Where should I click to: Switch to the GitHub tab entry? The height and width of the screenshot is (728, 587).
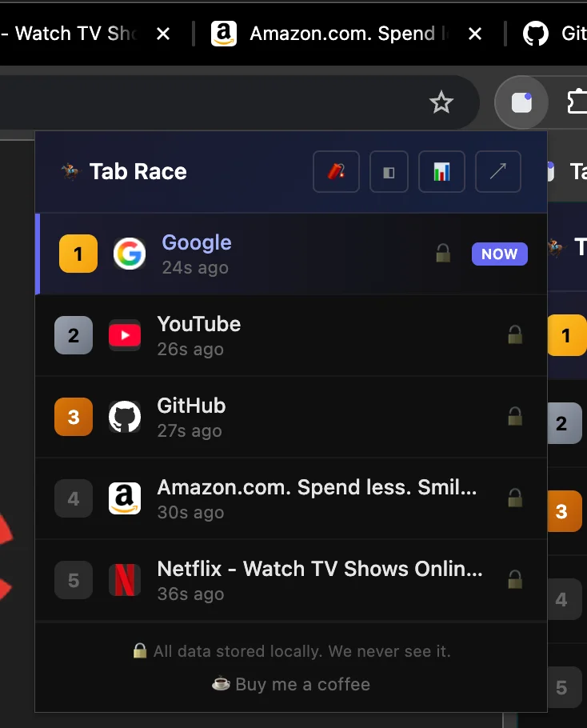tap(291, 417)
